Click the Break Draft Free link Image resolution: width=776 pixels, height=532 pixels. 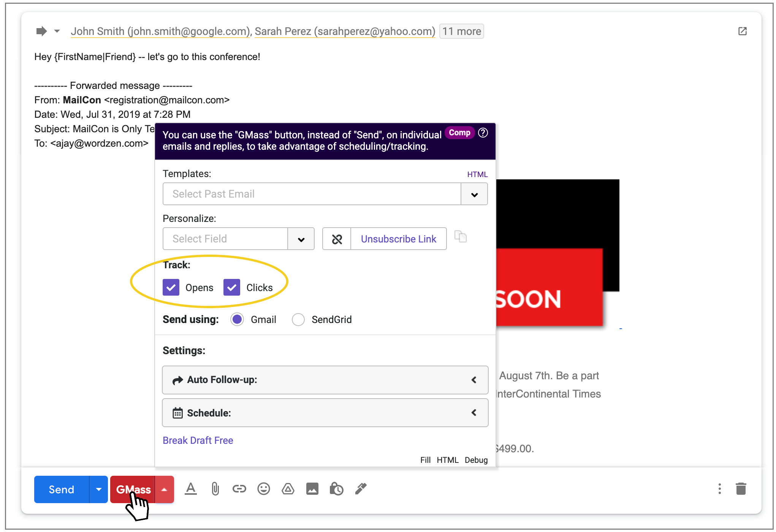click(198, 440)
